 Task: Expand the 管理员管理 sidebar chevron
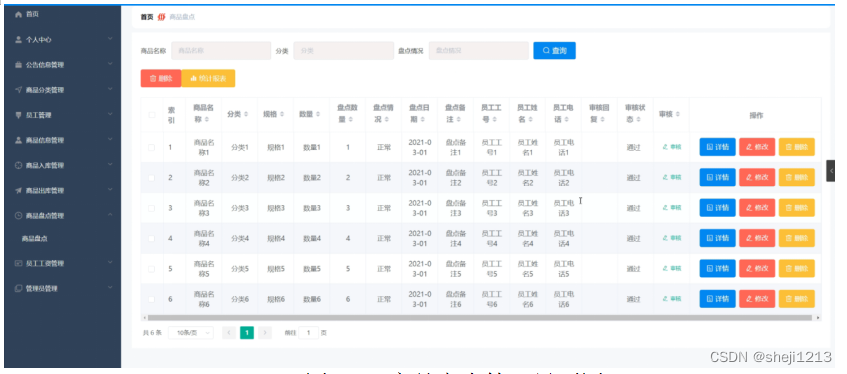[x=110, y=288]
